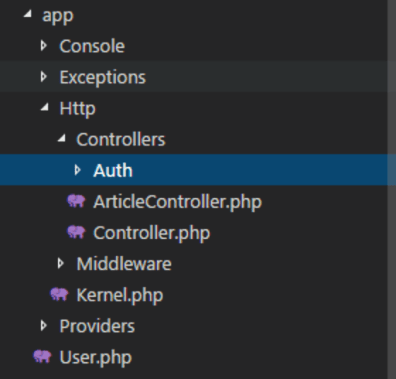Select the Providers folder label
396x379 pixels.
97,326
